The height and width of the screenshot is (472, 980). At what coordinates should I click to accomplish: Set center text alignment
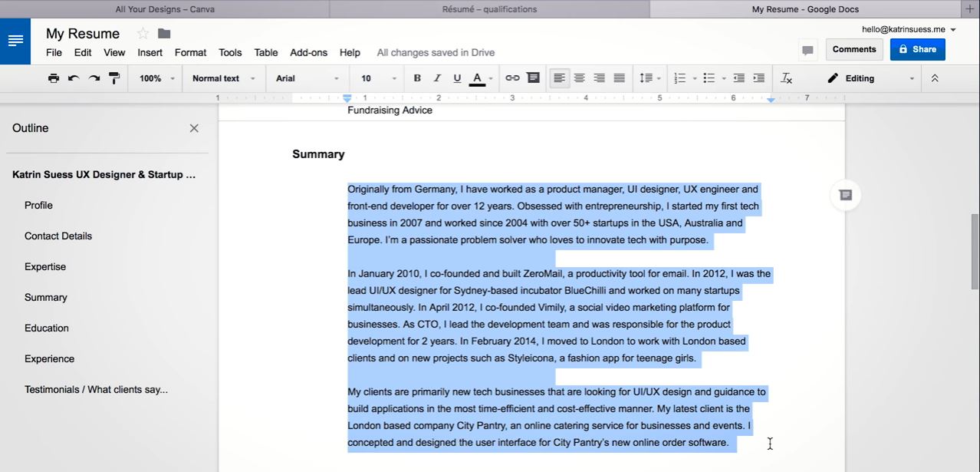pyautogui.click(x=580, y=78)
